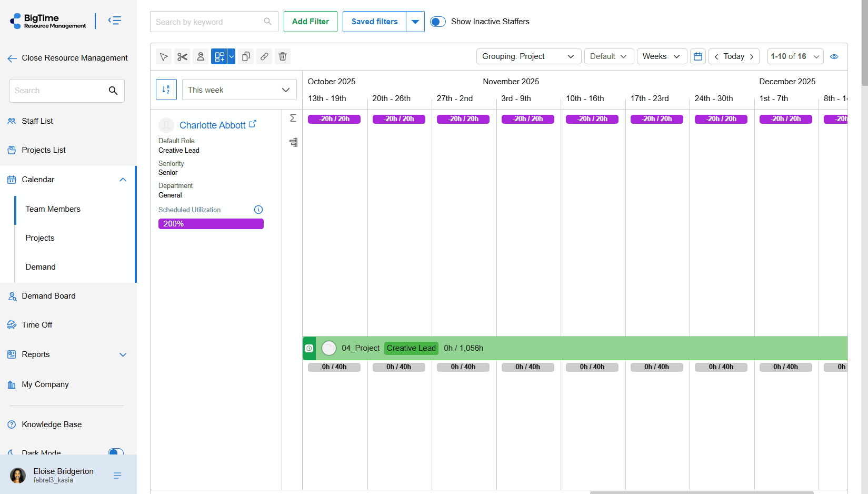The height and width of the screenshot is (494, 868).
Task: Go to Demand Board
Action: pyautogui.click(x=48, y=296)
